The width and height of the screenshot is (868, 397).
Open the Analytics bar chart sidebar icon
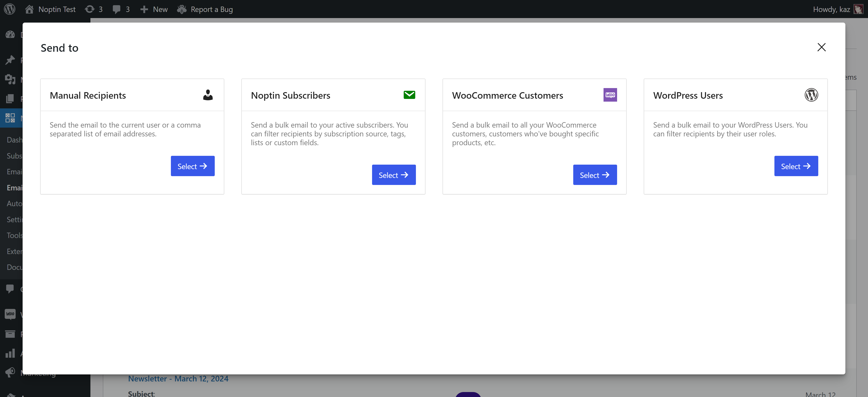click(x=10, y=353)
